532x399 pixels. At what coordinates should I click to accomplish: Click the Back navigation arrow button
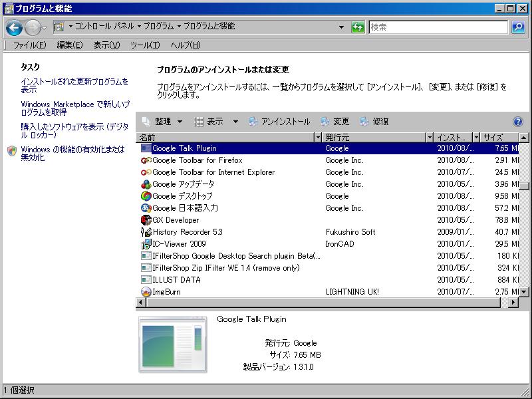click(14, 27)
